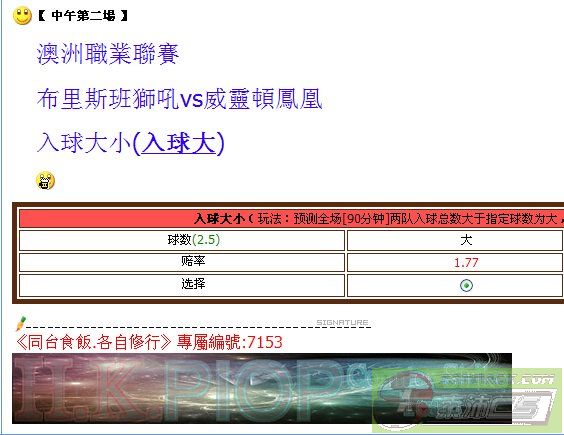Click the 球数(2.5) cell
The image size is (564, 435).
[182, 240]
